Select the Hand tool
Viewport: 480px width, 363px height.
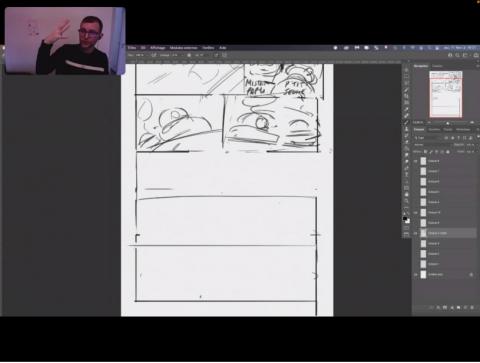pos(406,194)
